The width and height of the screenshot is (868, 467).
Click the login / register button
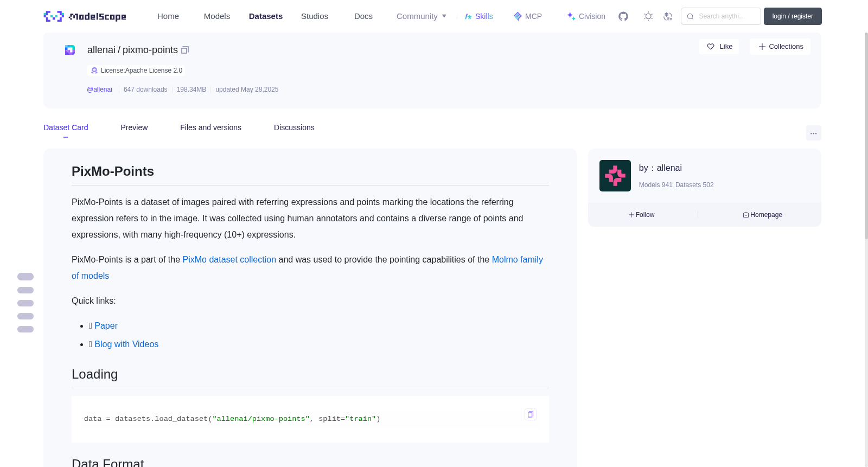(793, 16)
